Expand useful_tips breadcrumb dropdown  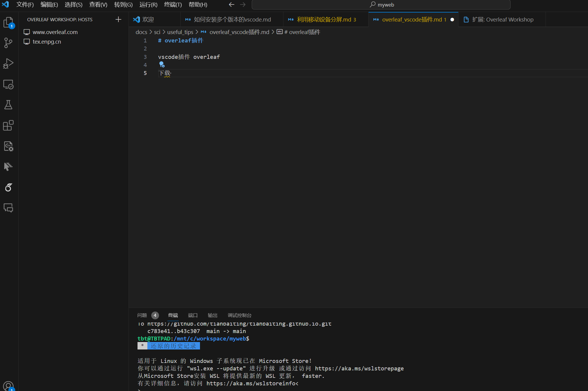[x=180, y=32]
